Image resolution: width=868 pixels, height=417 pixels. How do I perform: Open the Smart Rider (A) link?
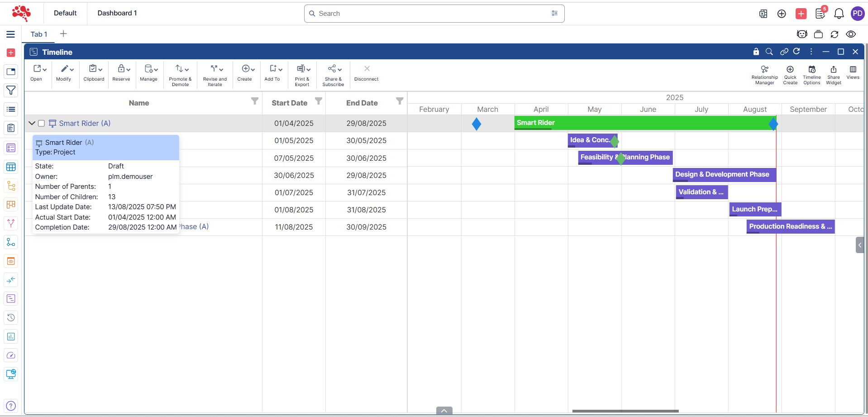click(85, 124)
